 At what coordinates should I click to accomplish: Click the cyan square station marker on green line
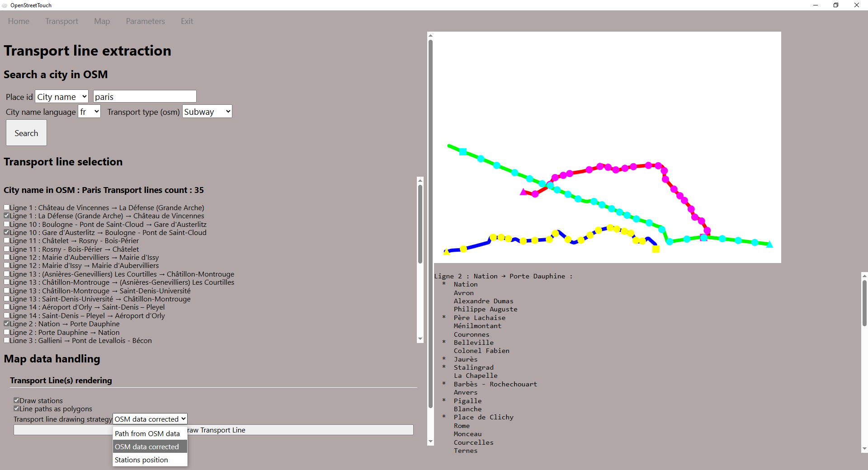point(463,152)
